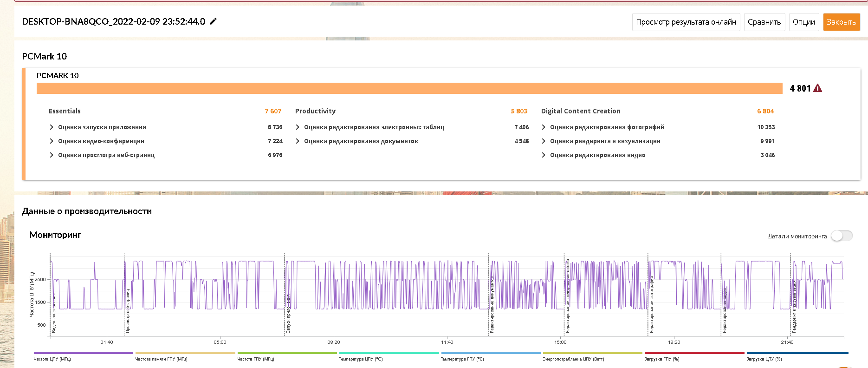This screenshot has width=868, height=368.
Task: Expand 'Оценка видео-конференции' row
Action: pyautogui.click(x=52, y=141)
